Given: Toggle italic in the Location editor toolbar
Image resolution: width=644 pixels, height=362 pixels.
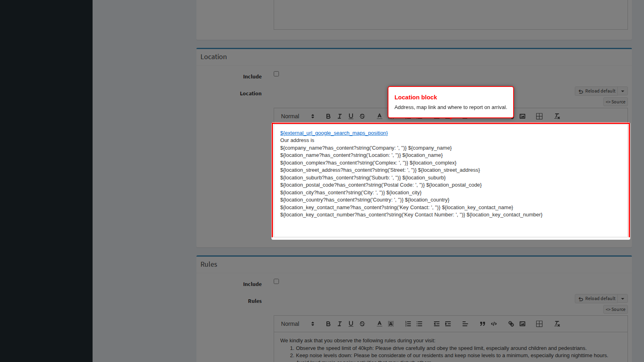Looking at the screenshot, I should coord(339,116).
